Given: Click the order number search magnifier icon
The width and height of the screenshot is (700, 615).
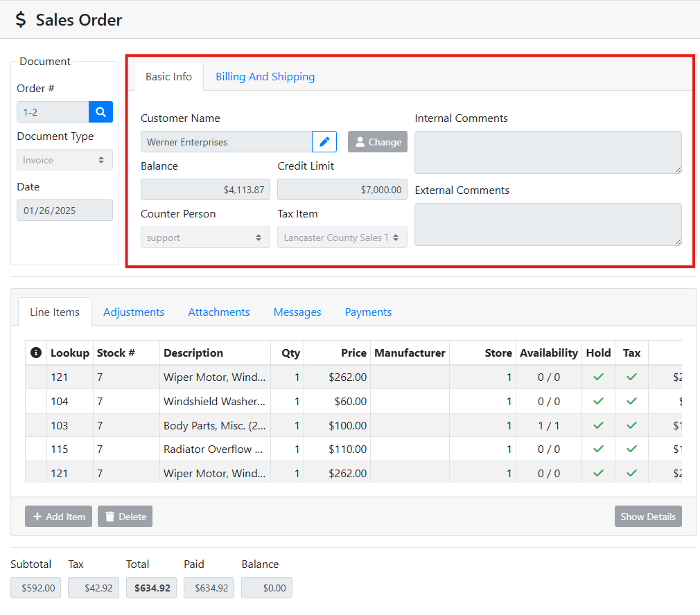Looking at the screenshot, I should tap(100, 112).
